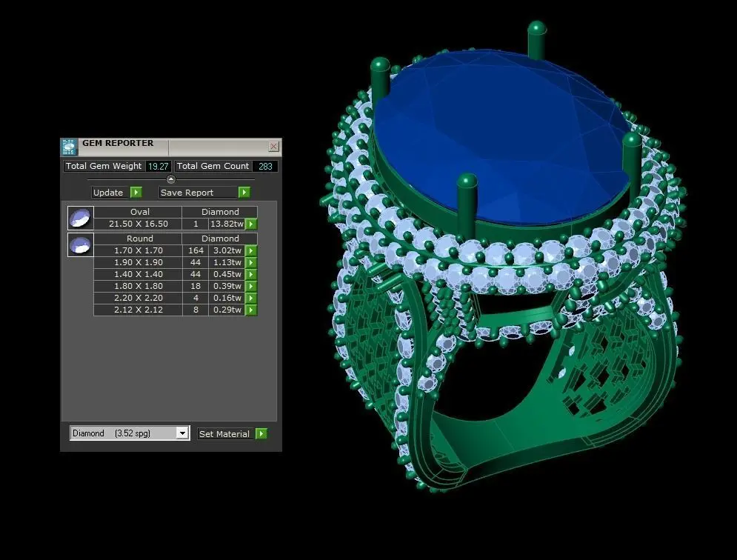The height and width of the screenshot is (560, 737).
Task: Click the green arrow on the 13.82tw oval row
Action: pyautogui.click(x=251, y=224)
